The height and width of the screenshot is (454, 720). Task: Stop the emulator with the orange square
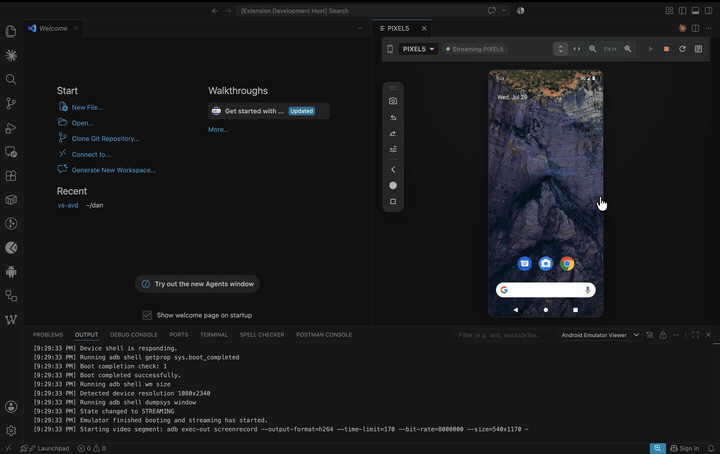666,49
